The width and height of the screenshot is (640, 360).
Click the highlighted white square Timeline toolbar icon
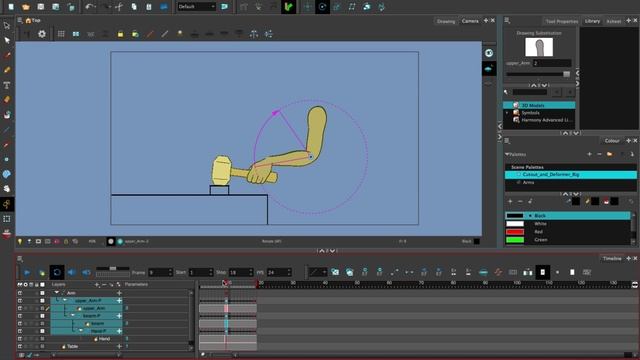click(x=542, y=272)
